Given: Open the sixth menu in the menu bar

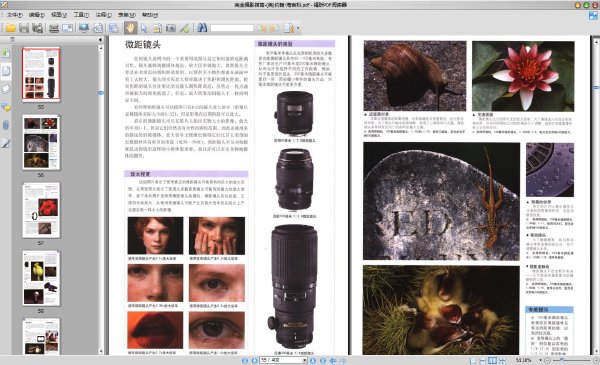Looking at the screenshot, I should pyautogui.click(x=126, y=15).
